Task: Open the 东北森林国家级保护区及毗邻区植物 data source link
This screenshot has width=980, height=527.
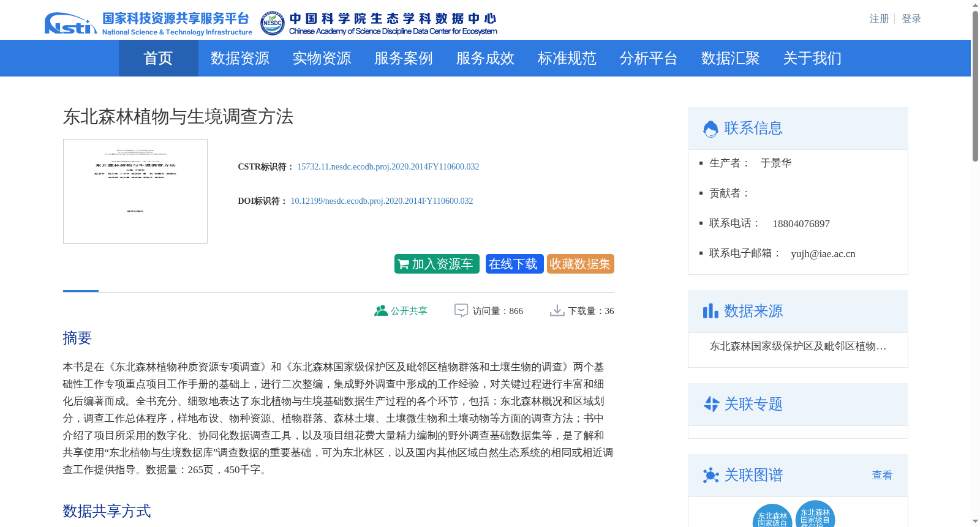Action: pos(798,346)
